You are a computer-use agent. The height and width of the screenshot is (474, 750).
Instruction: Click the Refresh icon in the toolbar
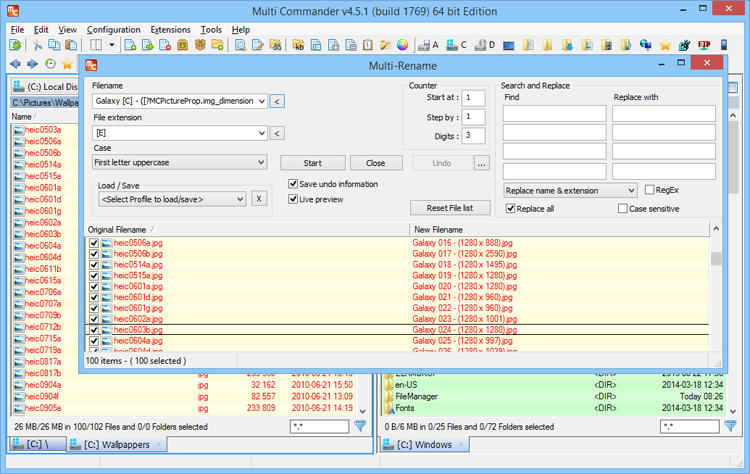15,45
